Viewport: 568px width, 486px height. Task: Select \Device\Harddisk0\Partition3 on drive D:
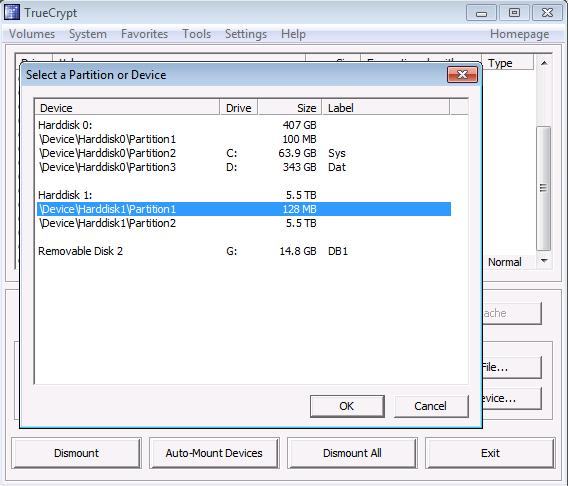point(244,167)
